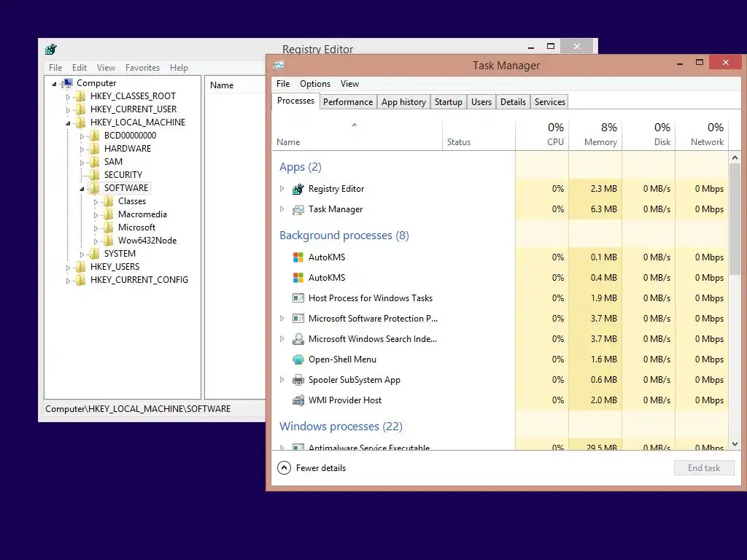The image size is (747, 560).
Task: Select the HKEY_CURRENT_USER folder icon
Action: [x=81, y=109]
